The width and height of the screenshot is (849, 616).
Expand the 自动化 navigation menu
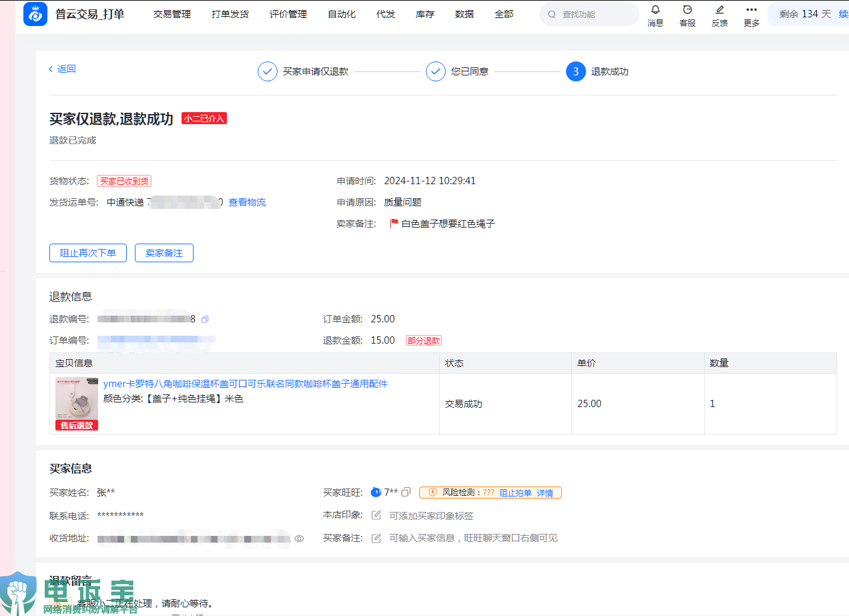(x=341, y=14)
